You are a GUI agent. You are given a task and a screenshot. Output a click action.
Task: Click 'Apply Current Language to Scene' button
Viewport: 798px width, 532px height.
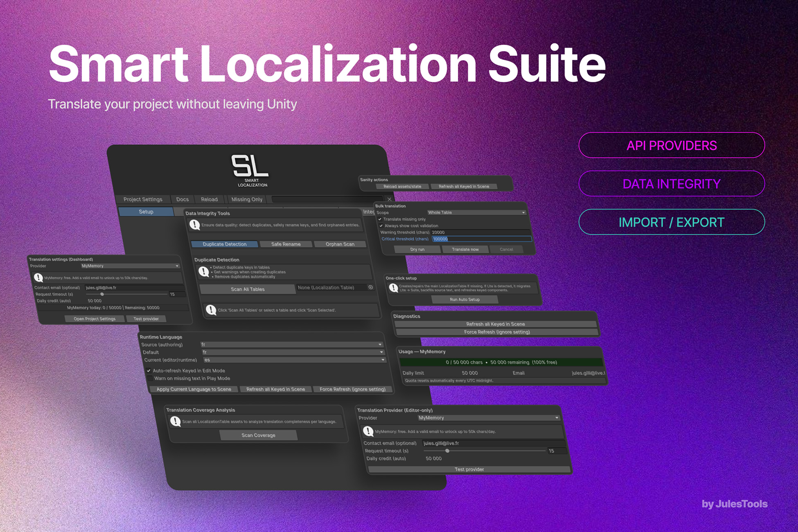pos(194,389)
